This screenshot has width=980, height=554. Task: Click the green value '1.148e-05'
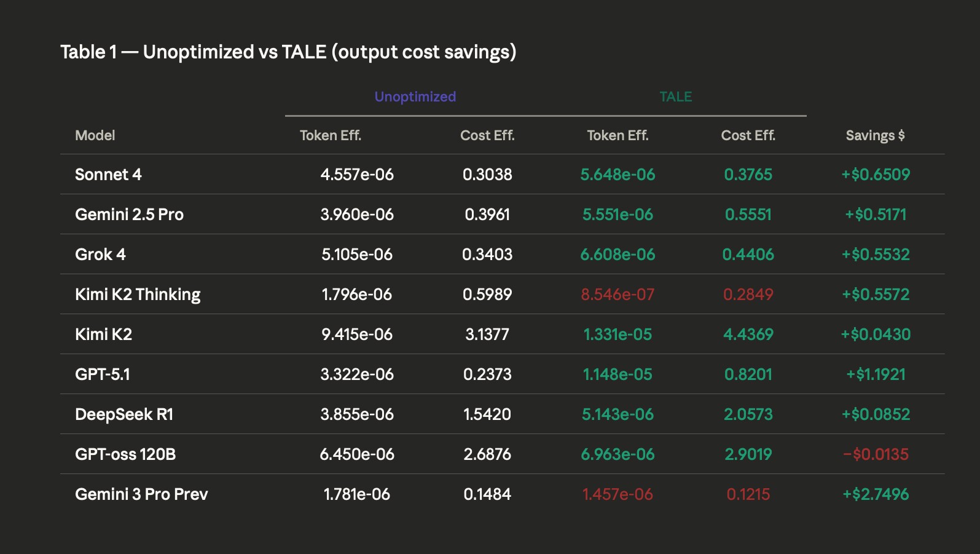(618, 374)
